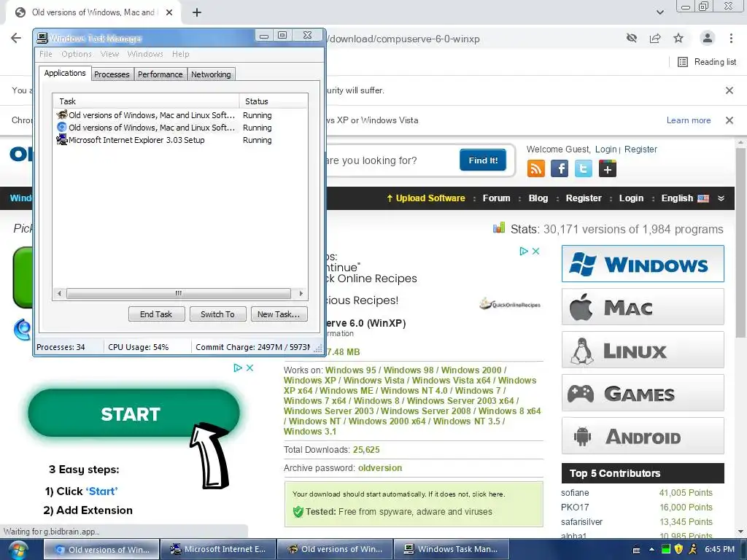
Task: Click the oldversion archive password link
Action: pos(380,468)
